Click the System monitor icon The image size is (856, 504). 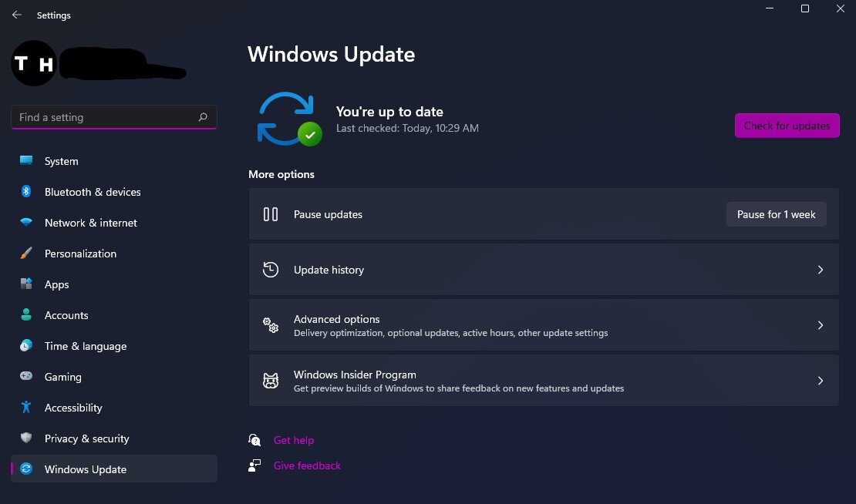[26, 160]
